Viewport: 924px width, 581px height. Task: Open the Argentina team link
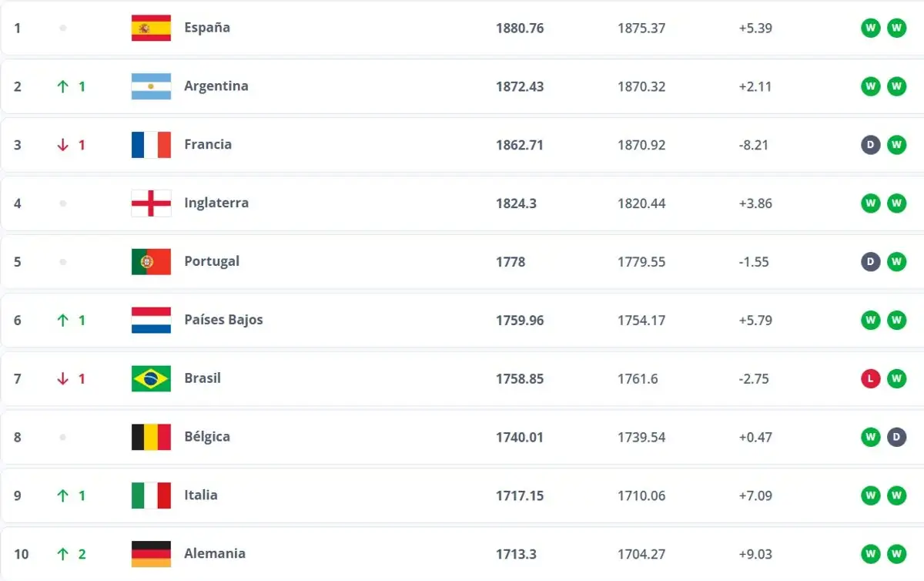pos(216,86)
